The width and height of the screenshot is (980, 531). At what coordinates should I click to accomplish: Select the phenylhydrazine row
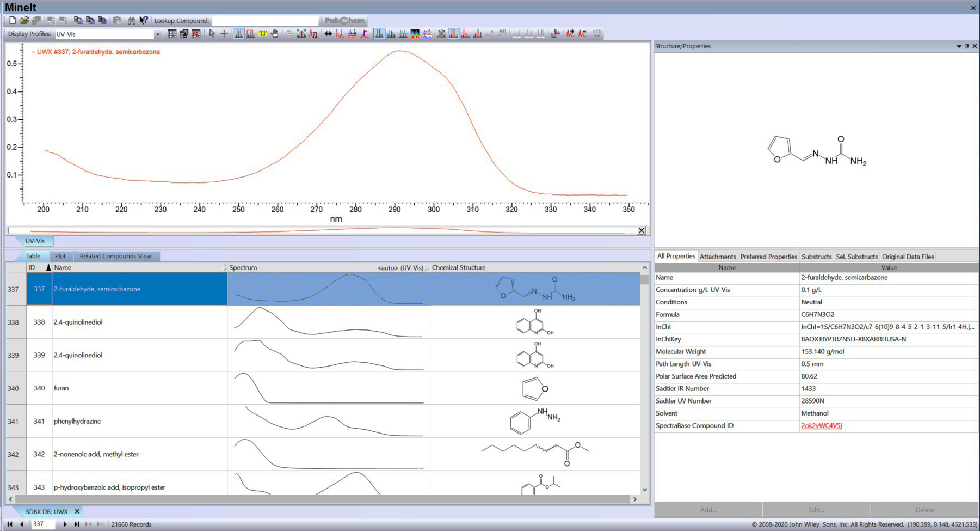click(77, 421)
